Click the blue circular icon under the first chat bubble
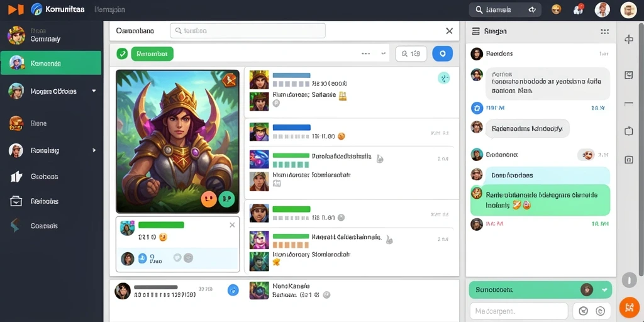 (477, 108)
